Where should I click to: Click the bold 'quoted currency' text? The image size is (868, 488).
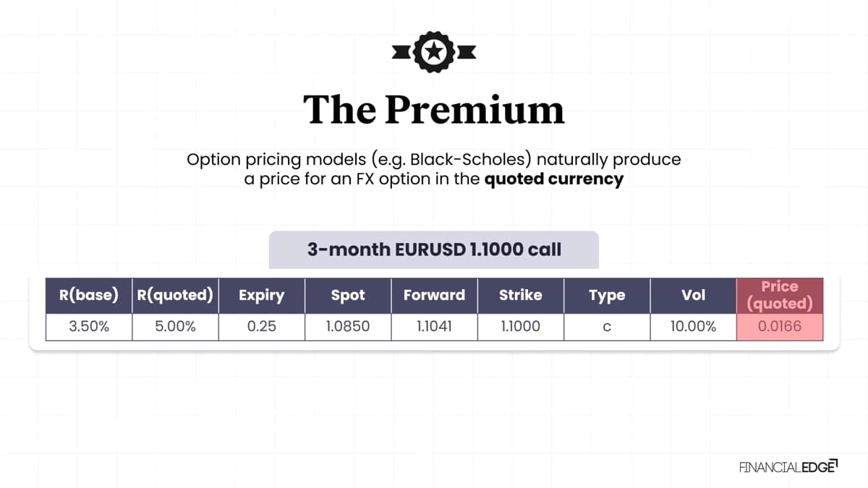[554, 180]
